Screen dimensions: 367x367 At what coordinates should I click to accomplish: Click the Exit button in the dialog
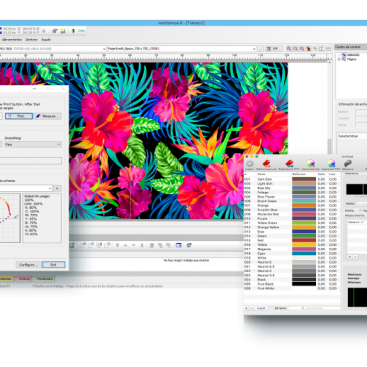point(53,265)
